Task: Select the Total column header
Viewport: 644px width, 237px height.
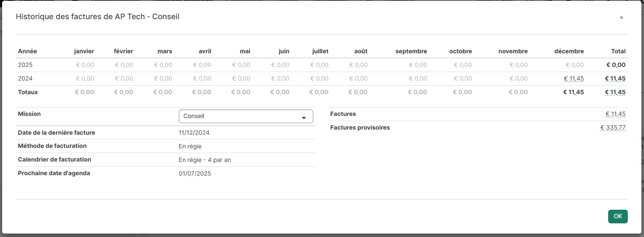Action: (618, 51)
